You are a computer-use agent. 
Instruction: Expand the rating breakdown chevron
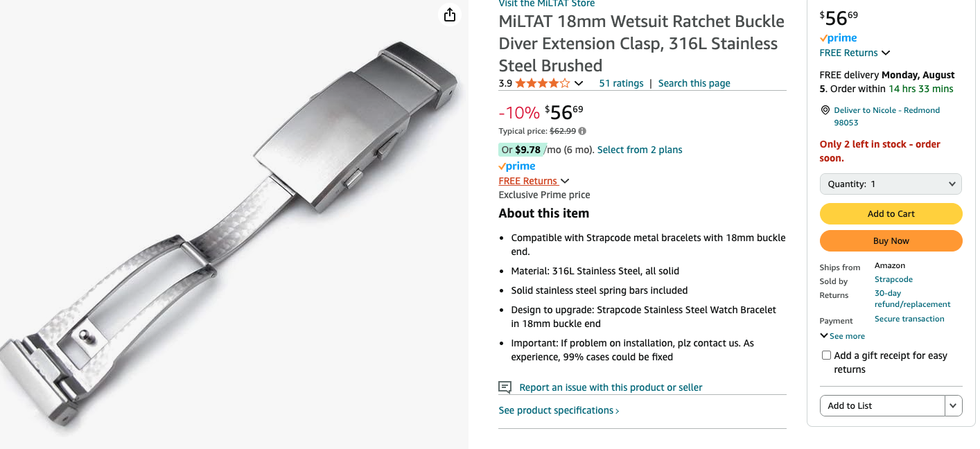tap(579, 83)
